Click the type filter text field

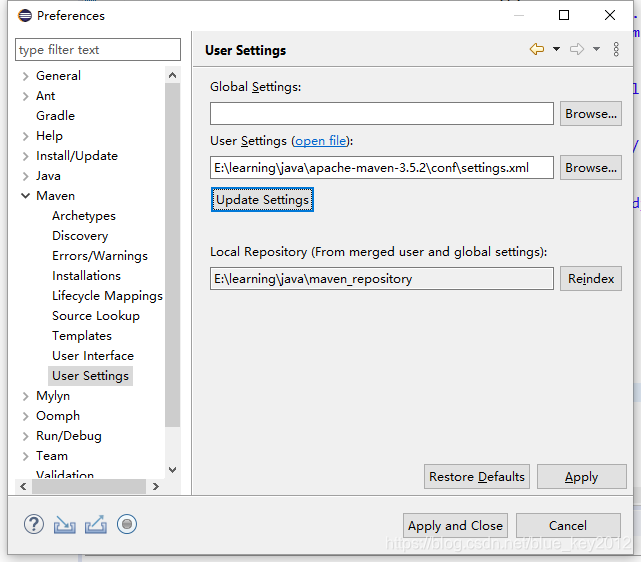click(98, 50)
